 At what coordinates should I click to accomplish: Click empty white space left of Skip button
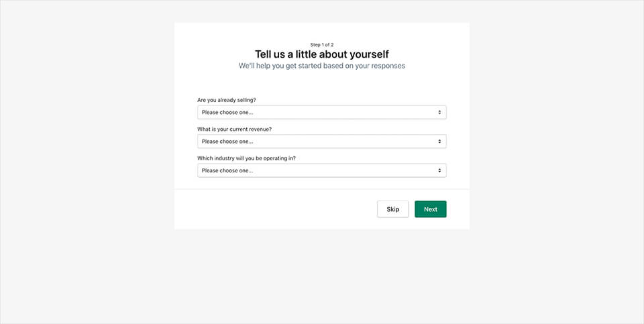[x=268, y=209]
